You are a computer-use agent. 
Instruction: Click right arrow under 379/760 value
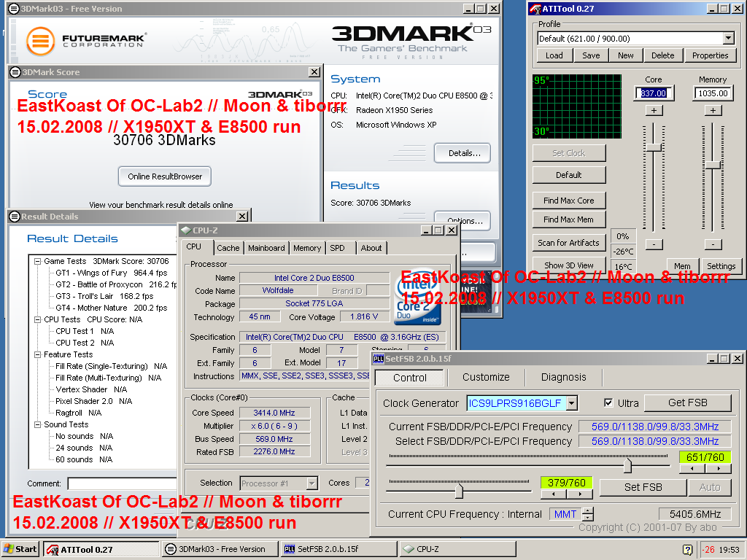(580, 494)
